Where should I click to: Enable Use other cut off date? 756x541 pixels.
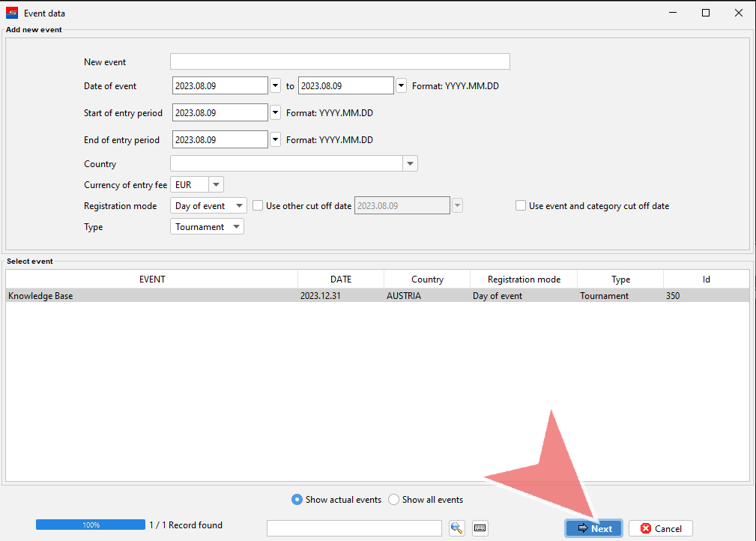[x=258, y=206]
